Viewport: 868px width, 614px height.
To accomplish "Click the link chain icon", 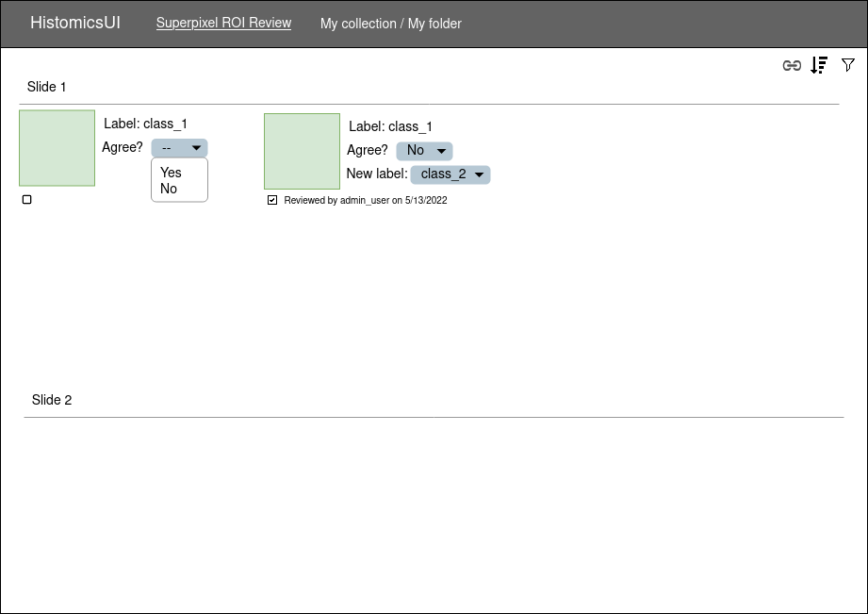I will 792,65.
